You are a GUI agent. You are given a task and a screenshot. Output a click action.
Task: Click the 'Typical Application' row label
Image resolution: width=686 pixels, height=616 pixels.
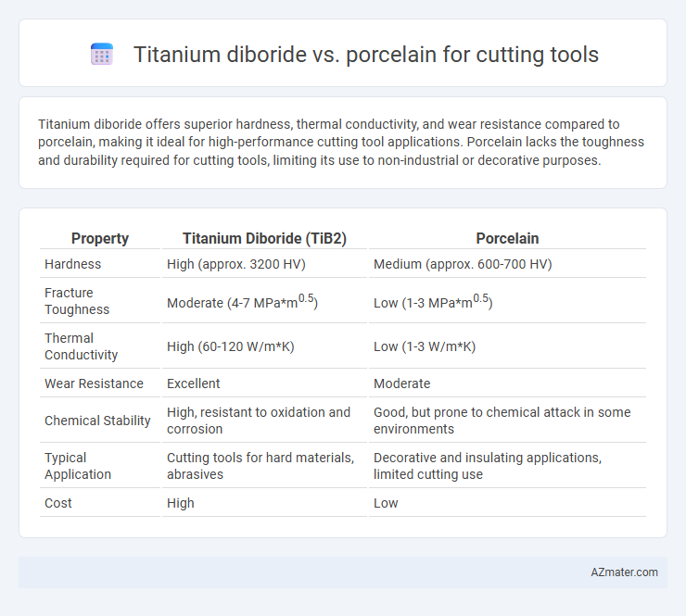point(78,466)
